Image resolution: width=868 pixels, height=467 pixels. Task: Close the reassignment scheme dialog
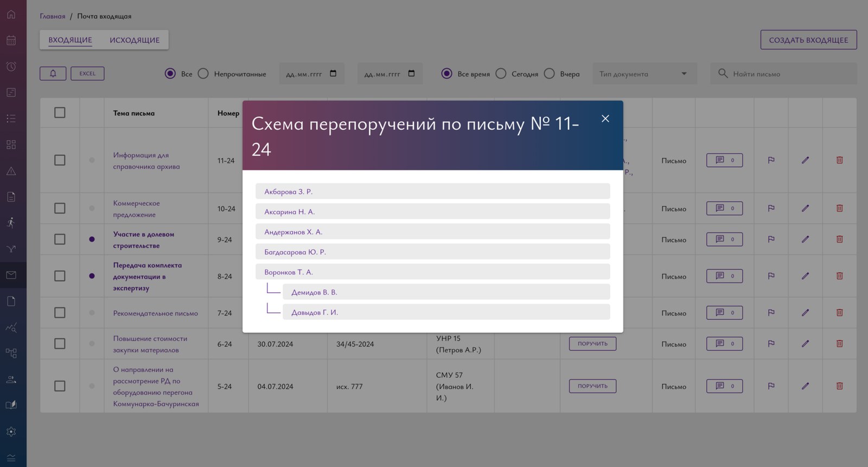pos(605,118)
